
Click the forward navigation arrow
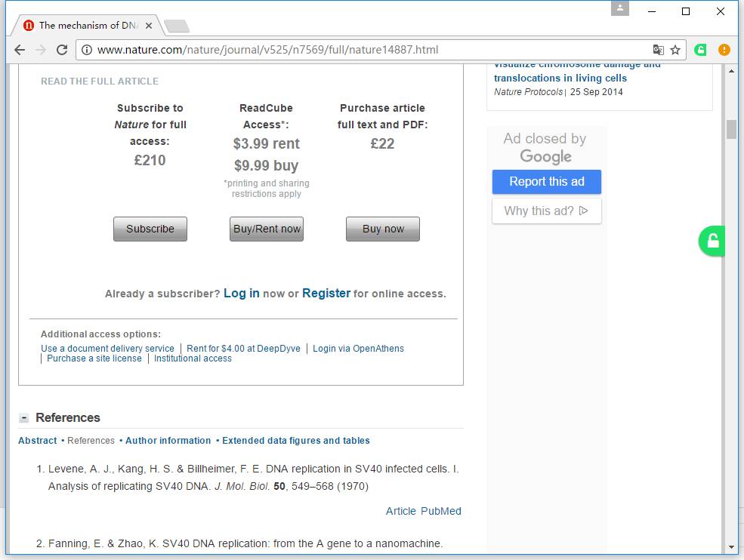pyautogui.click(x=41, y=50)
